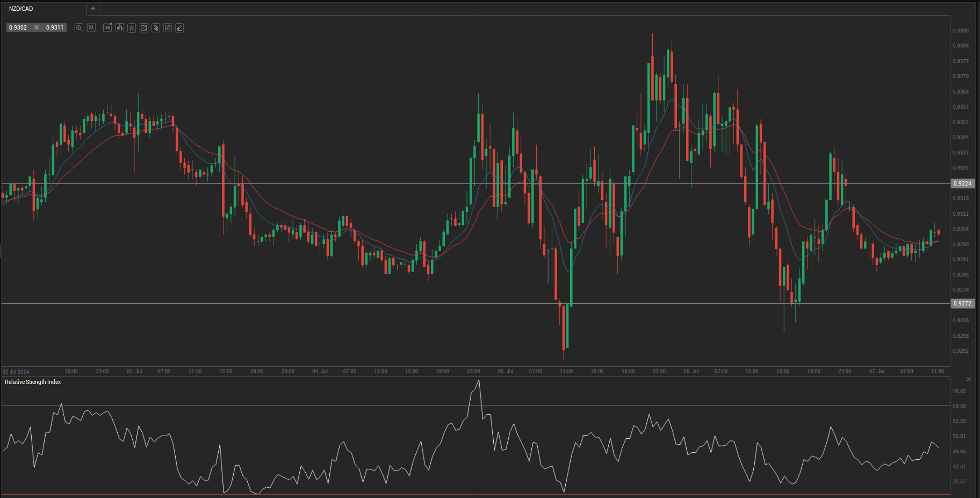This screenshot has width=980, height=498.
Task: Close the Relative Strength Index panel
Action: (969, 380)
